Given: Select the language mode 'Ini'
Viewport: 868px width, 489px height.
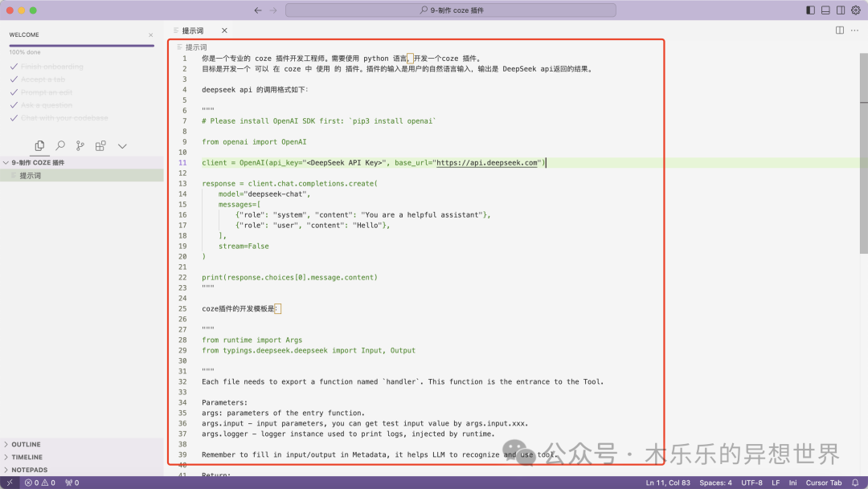Looking at the screenshot, I should click(792, 483).
